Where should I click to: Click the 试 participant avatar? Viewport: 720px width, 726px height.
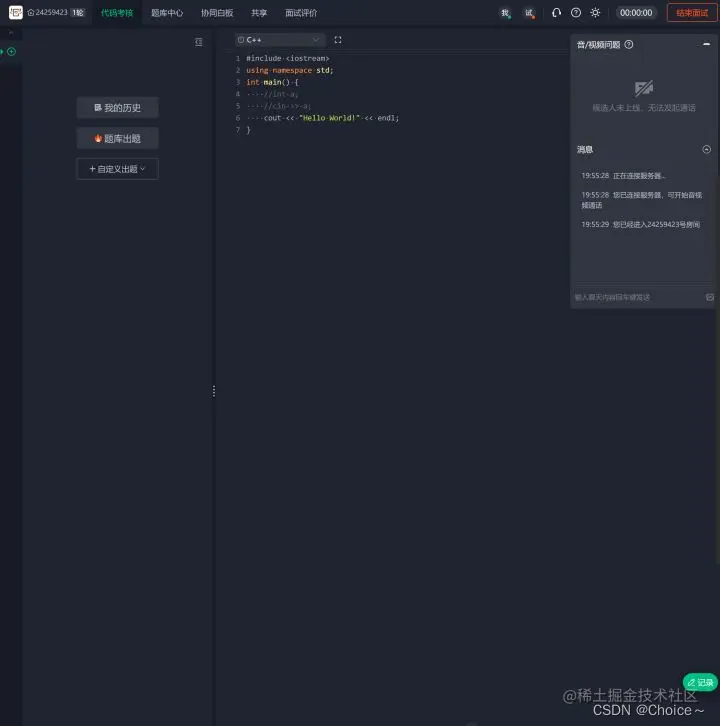tap(529, 13)
